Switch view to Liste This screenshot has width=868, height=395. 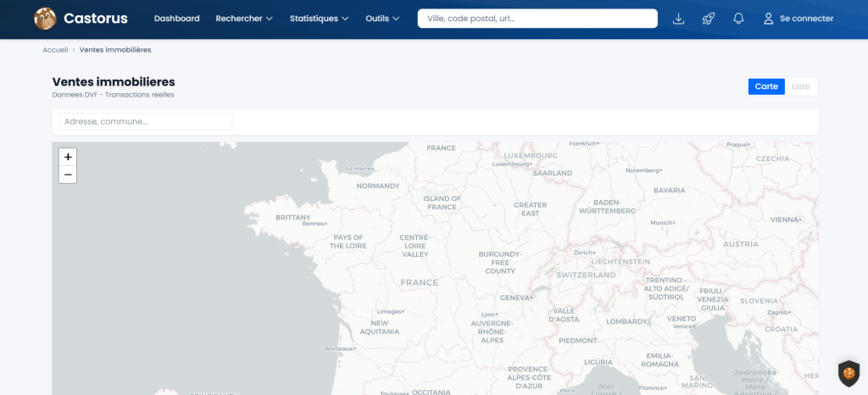click(x=800, y=86)
